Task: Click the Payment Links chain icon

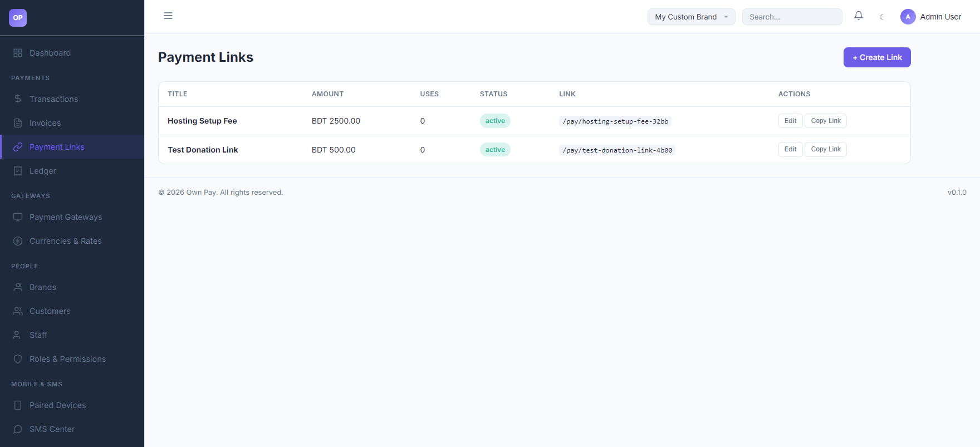Action: click(18, 147)
